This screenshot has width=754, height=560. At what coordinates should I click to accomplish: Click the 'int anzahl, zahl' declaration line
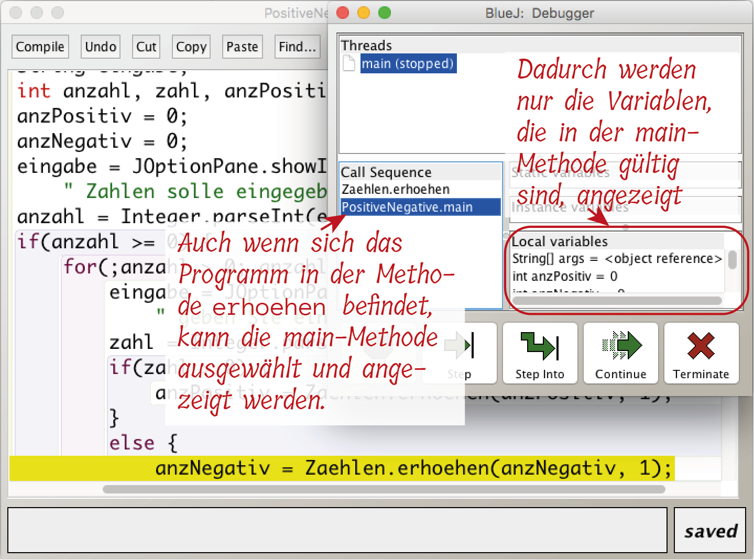[x=172, y=91]
